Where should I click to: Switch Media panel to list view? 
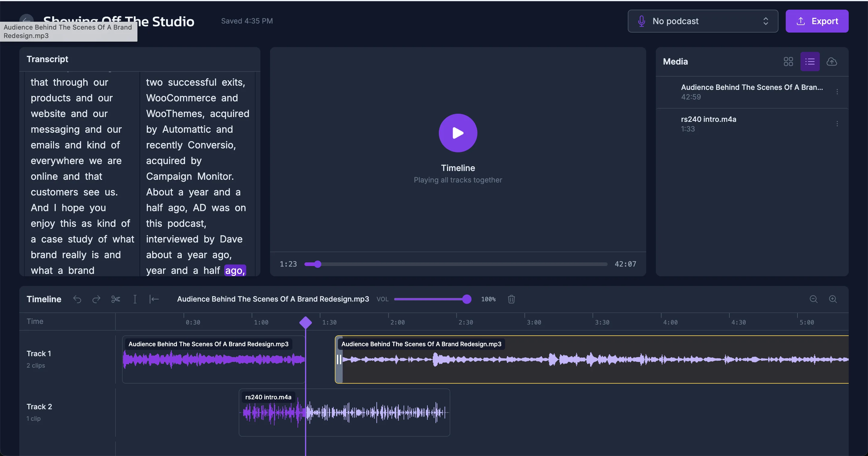tap(810, 62)
